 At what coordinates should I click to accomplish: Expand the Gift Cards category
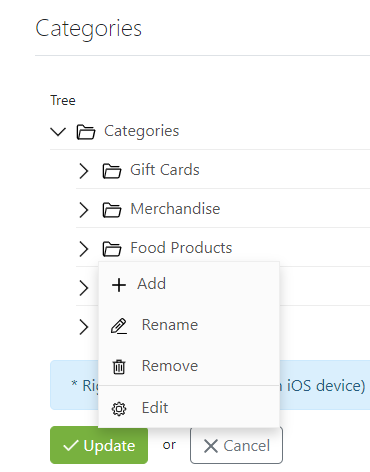pos(84,171)
